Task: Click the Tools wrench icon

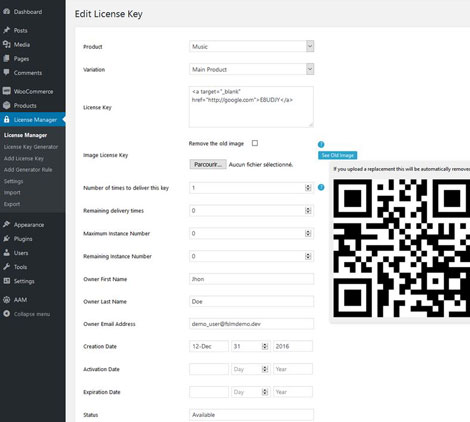Action: [x=6, y=267]
